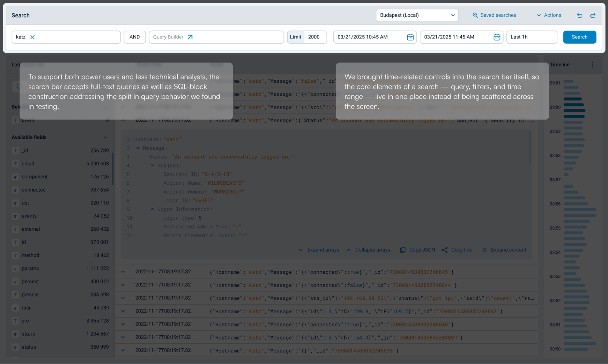Screen dimensions: 608x364
Task: Select the id field with count 375 001
Action: (60, 242)
